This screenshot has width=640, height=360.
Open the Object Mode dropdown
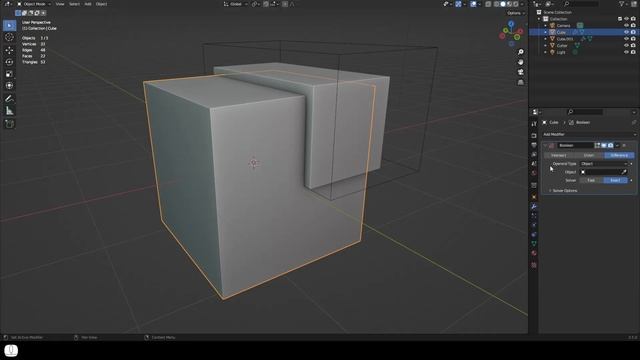coord(34,4)
